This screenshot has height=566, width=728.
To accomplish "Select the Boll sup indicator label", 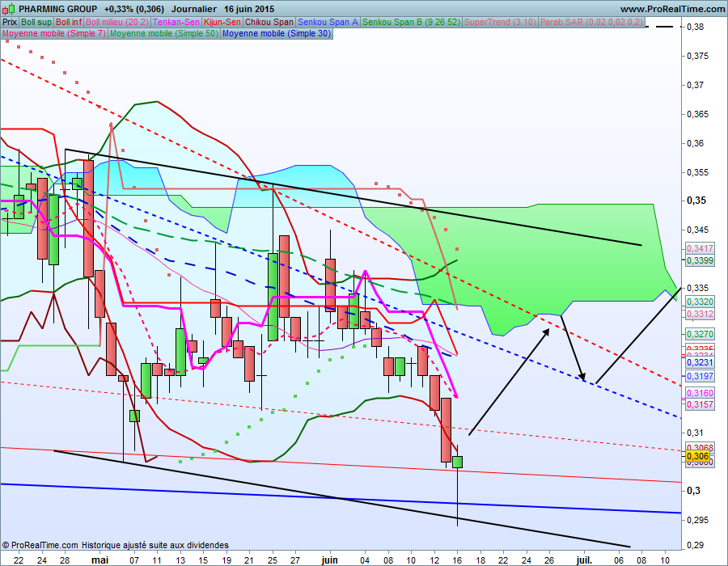I will [x=36, y=23].
